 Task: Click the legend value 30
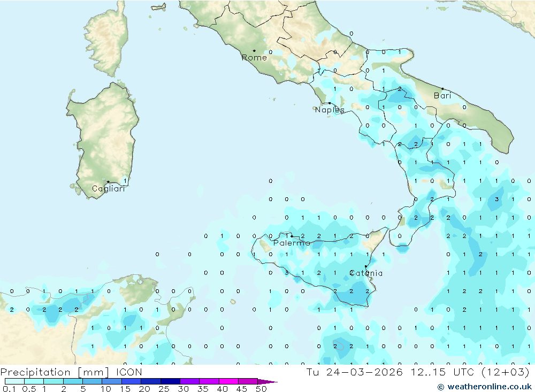click(184, 389)
